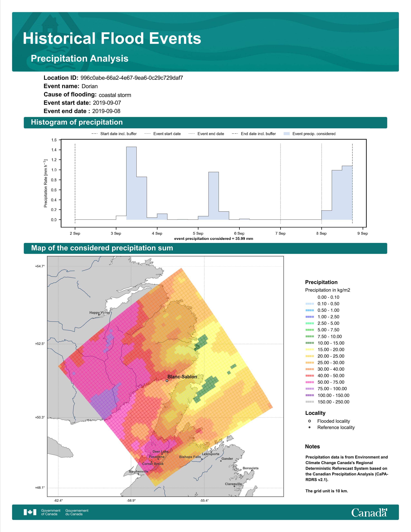Click the Histogram of precipitation section header
The height and width of the screenshot is (532, 411).
point(205,123)
